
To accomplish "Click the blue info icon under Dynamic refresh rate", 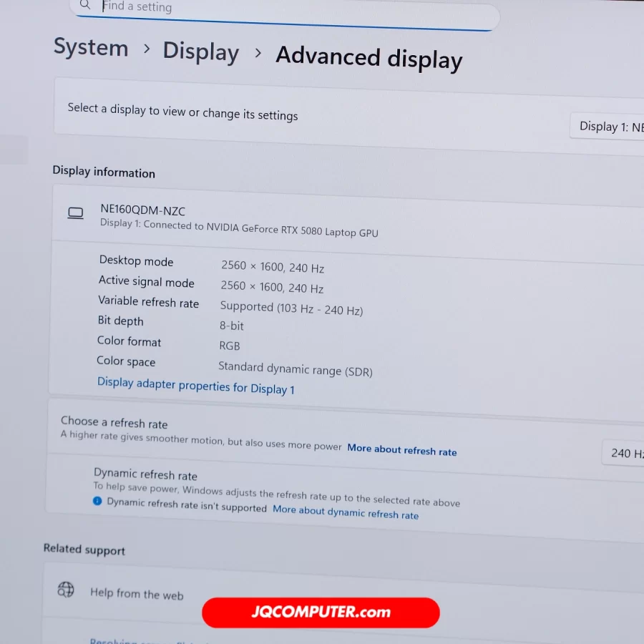I will coord(97,502).
